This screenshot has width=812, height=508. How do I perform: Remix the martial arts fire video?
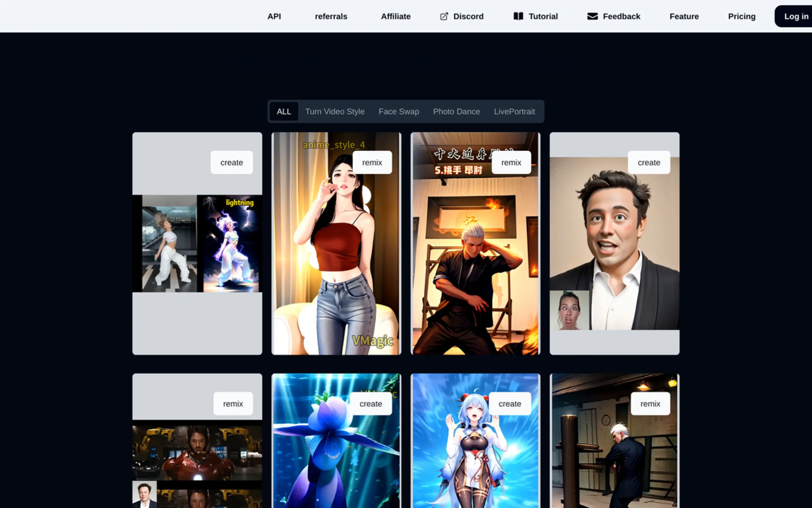(x=511, y=163)
